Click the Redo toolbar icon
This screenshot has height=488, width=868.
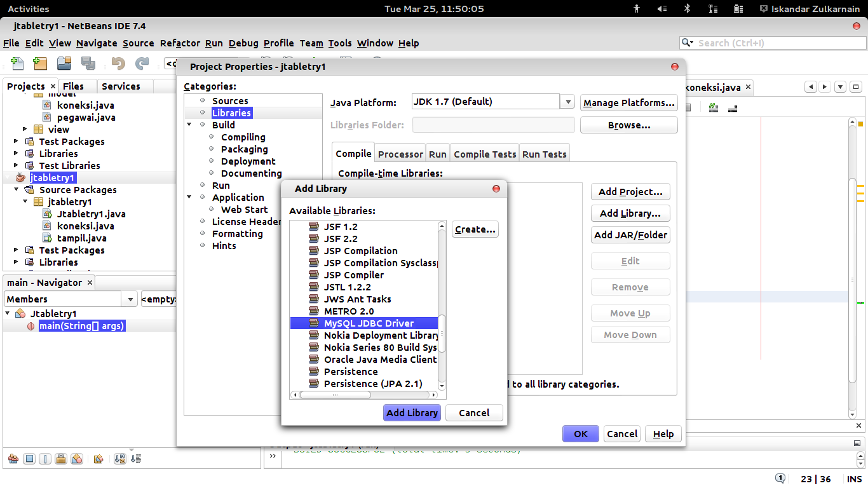[x=142, y=64]
